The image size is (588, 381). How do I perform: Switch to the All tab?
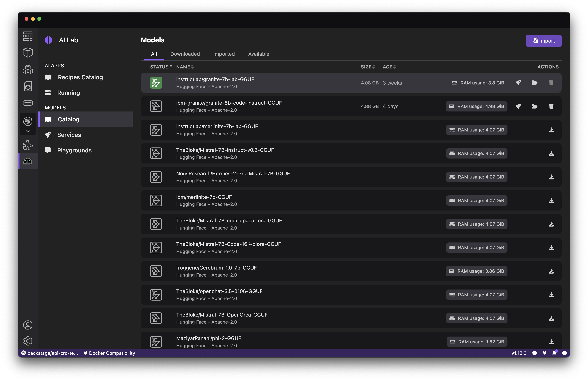coord(154,54)
